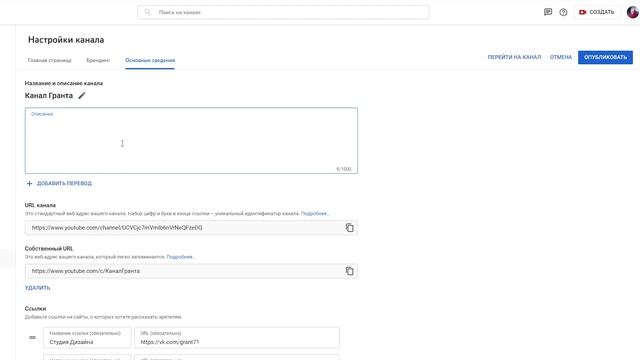Copy the custom URL Собственный URL

click(x=349, y=271)
